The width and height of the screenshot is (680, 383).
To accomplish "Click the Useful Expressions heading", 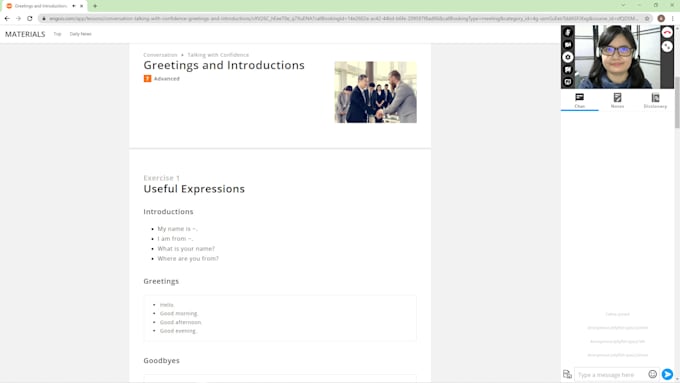I will click(194, 189).
